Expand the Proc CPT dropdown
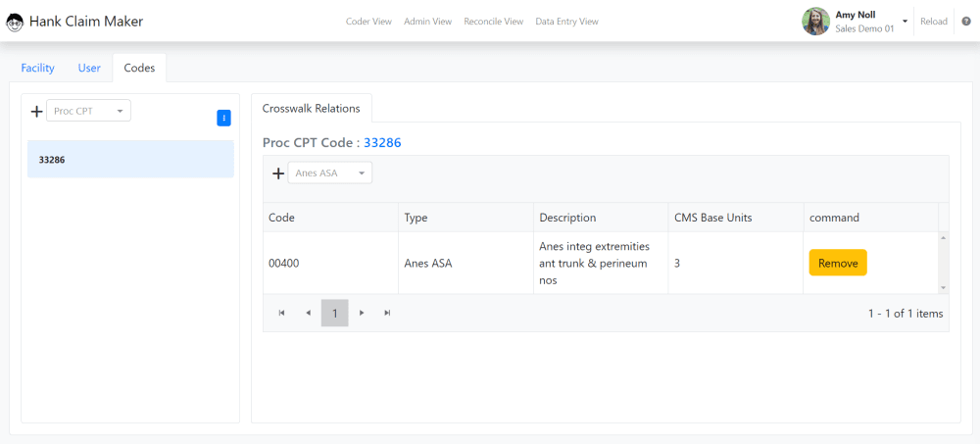This screenshot has width=980, height=444. (89, 111)
